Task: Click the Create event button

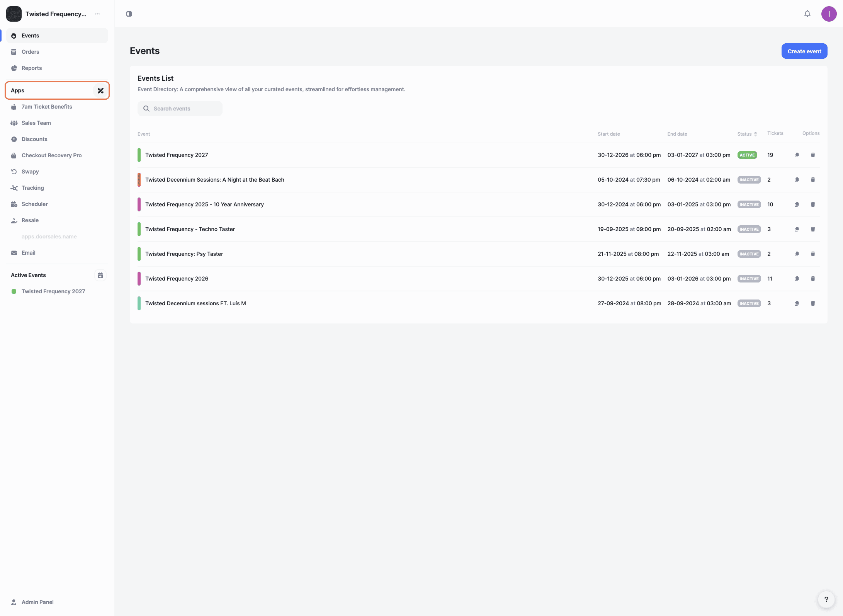Action: [x=804, y=51]
